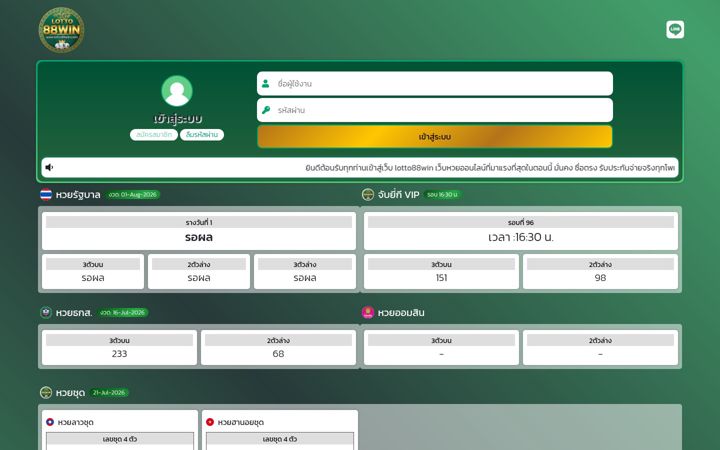Click the จับยี่กี 3ตัวบน result 151

coord(441,278)
